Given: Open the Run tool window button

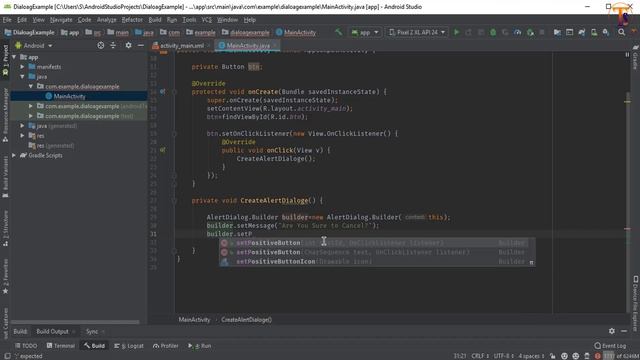Looking at the screenshot, I should point(200,346).
